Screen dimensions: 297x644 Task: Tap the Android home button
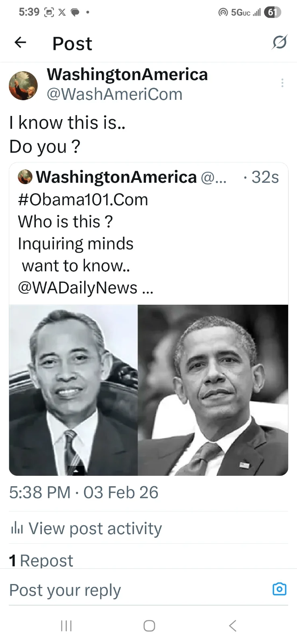click(x=149, y=625)
